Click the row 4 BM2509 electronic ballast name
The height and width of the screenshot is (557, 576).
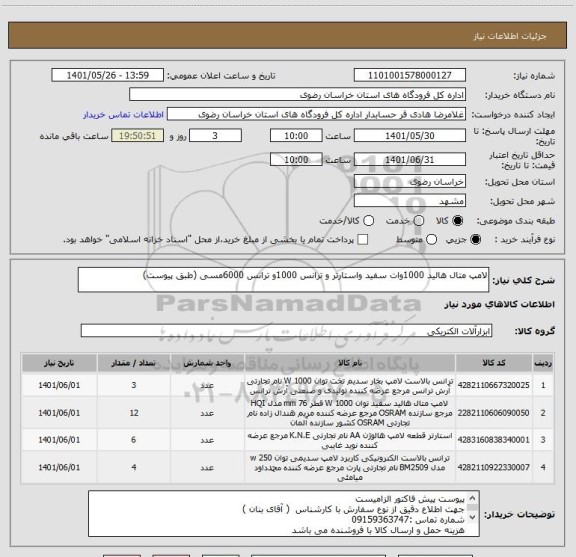point(350,467)
